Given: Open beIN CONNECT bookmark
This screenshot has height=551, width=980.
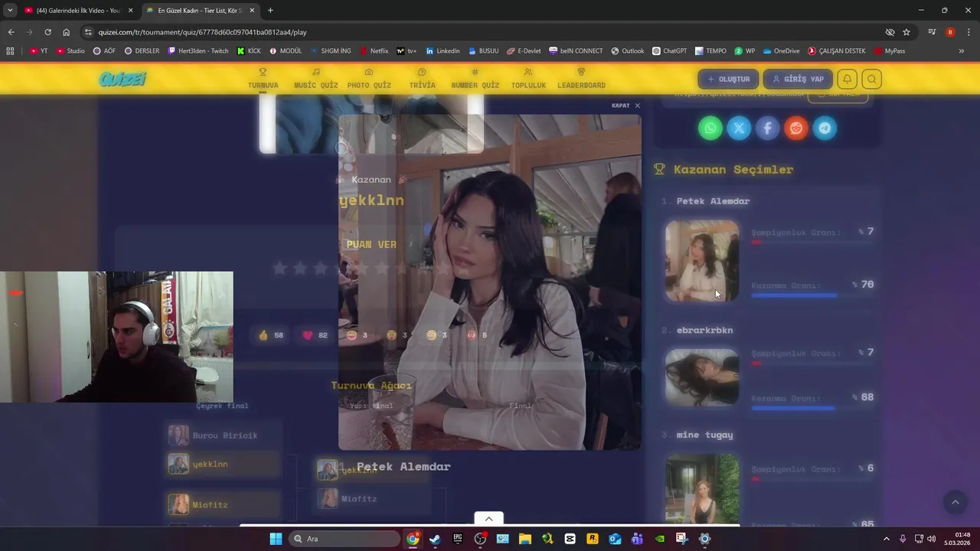Looking at the screenshot, I should click(576, 51).
